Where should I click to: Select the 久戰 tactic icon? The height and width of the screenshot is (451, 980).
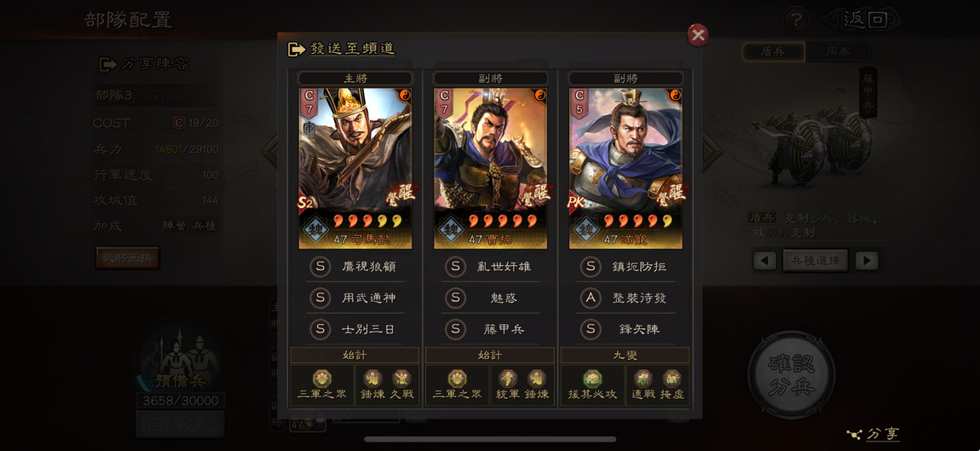pos(401,379)
